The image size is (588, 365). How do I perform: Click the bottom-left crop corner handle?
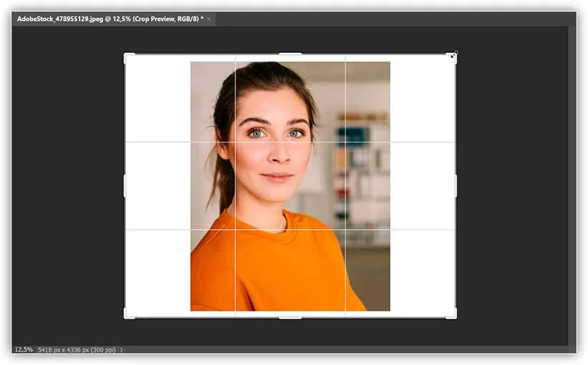pyautogui.click(x=127, y=314)
